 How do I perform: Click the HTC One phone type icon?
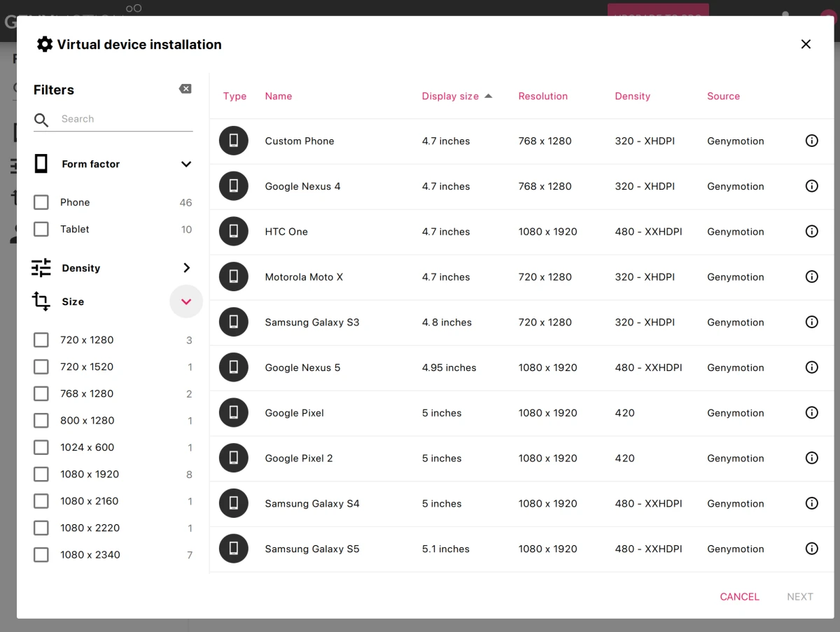[x=234, y=232]
